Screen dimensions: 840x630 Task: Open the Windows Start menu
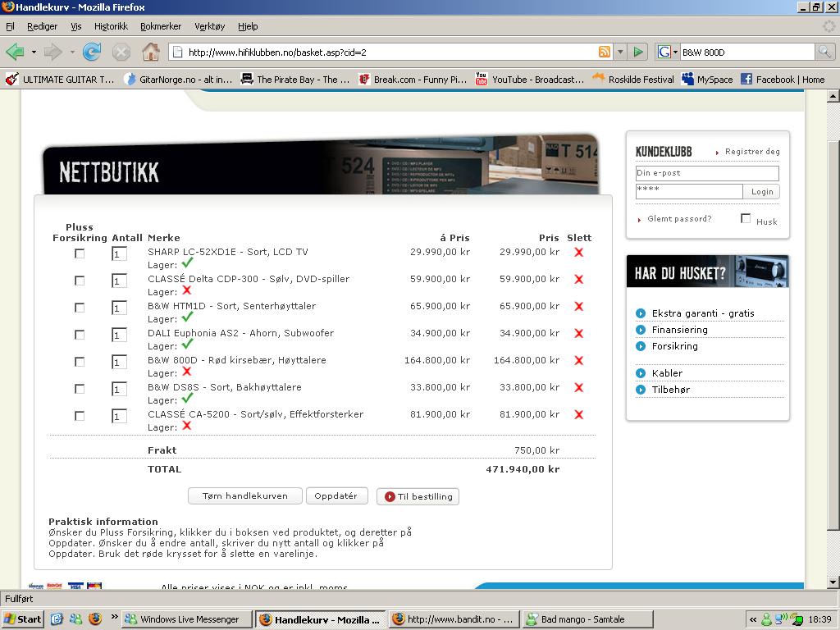click(22, 619)
